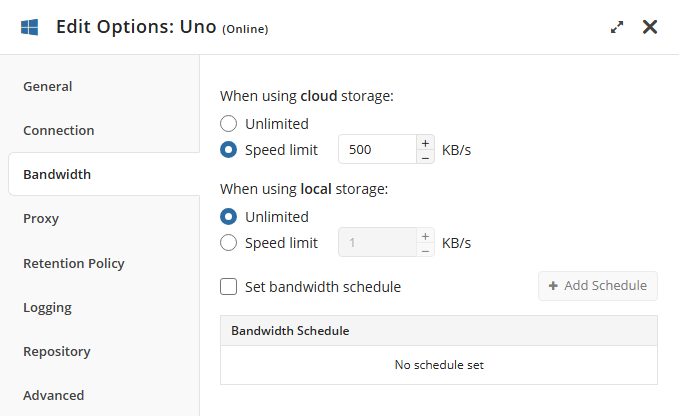Screen dimensions: 679x416
Task: Expand the dialog with the resize arrows icon
Action: pyautogui.click(x=617, y=28)
